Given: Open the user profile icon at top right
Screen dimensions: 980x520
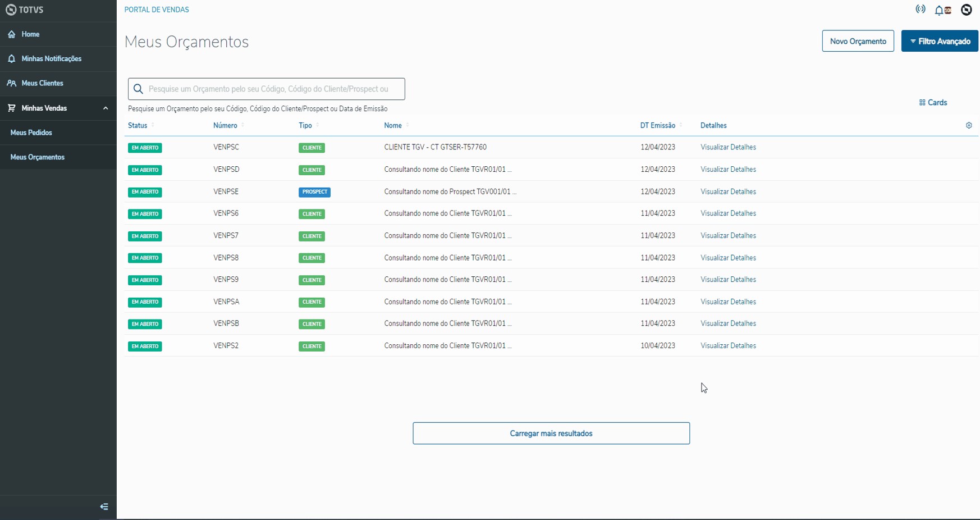Looking at the screenshot, I should (x=967, y=10).
